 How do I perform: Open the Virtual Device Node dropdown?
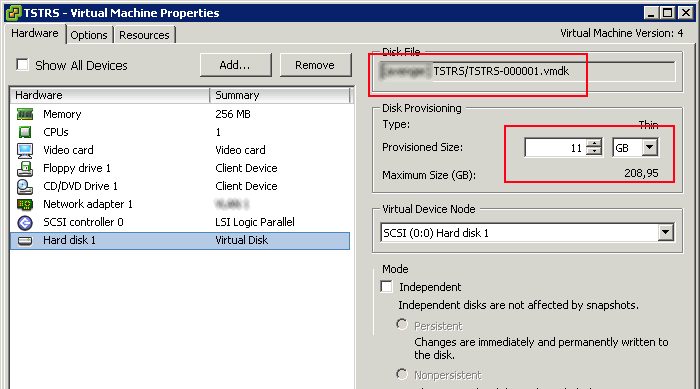tap(666, 232)
